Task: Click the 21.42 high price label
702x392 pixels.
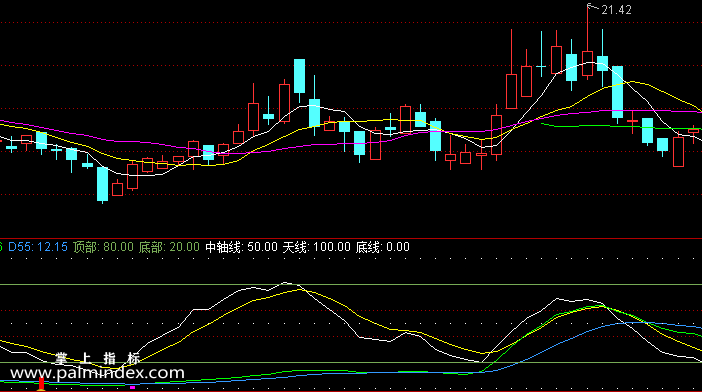Action: (x=616, y=10)
